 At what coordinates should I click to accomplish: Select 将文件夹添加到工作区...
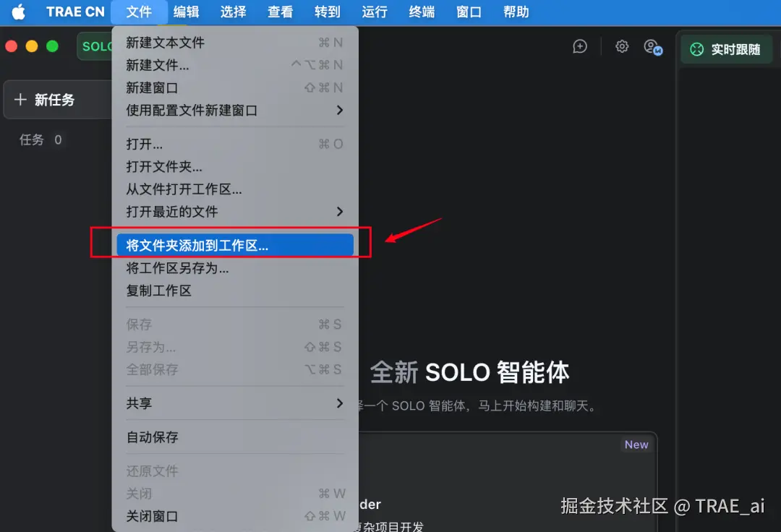(x=235, y=245)
